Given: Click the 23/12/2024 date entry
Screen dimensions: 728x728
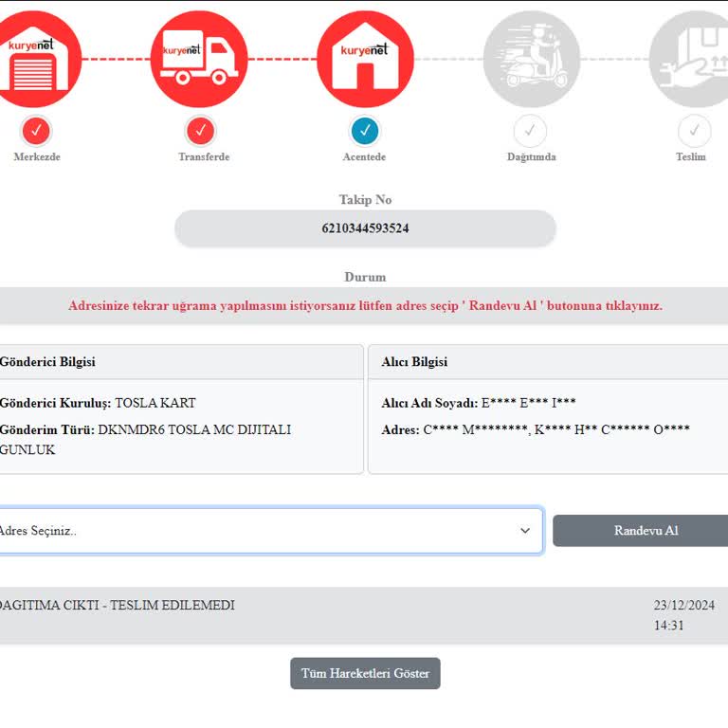Looking at the screenshot, I should 684,605.
